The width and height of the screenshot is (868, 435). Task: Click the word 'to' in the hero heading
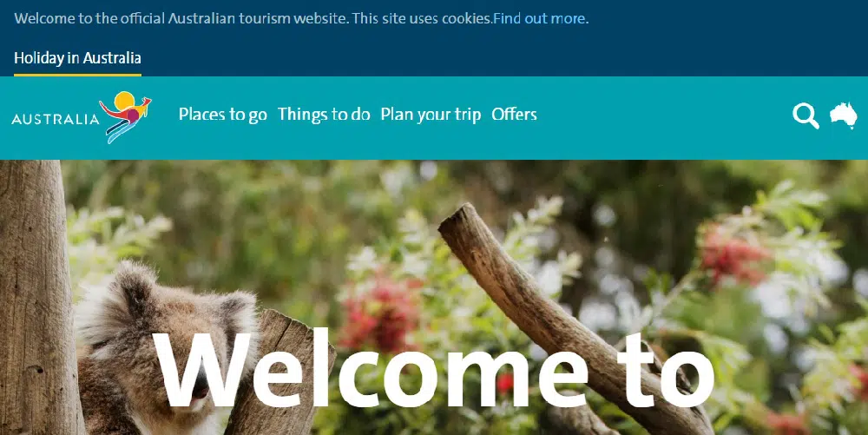[666, 370]
